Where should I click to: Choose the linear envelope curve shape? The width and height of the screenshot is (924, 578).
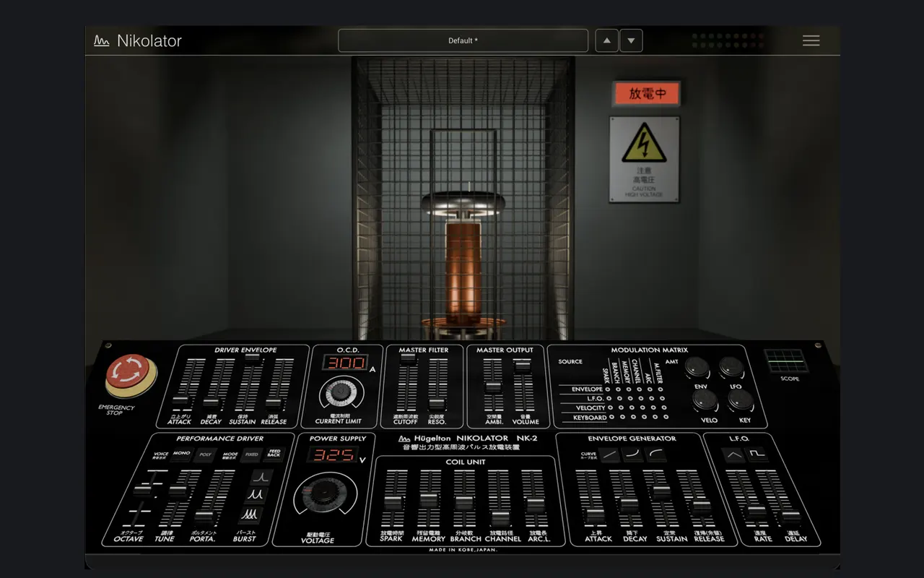pyautogui.click(x=610, y=455)
